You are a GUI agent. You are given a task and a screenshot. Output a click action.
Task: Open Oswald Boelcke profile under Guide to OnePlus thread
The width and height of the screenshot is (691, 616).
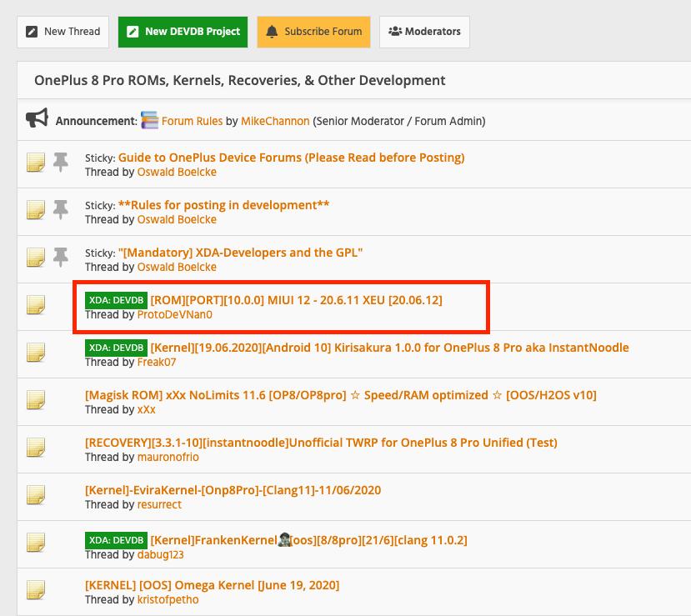pyautogui.click(x=177, y=172)
